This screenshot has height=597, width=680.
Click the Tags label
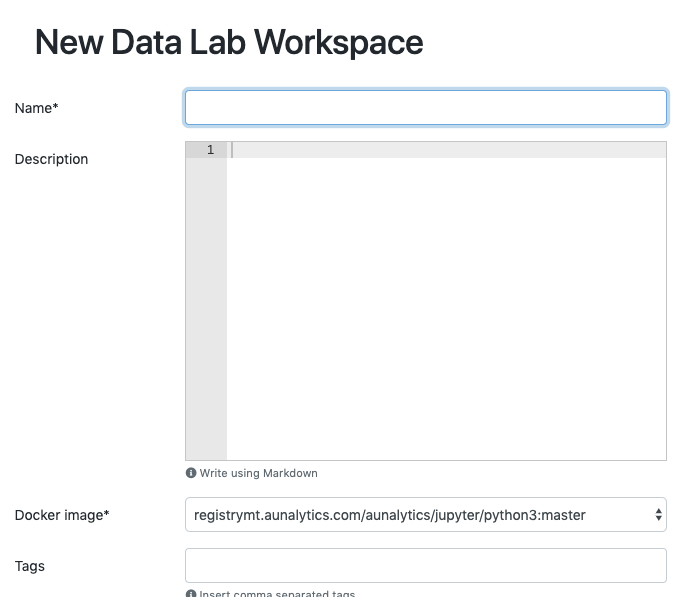click(x=29, y=566)
